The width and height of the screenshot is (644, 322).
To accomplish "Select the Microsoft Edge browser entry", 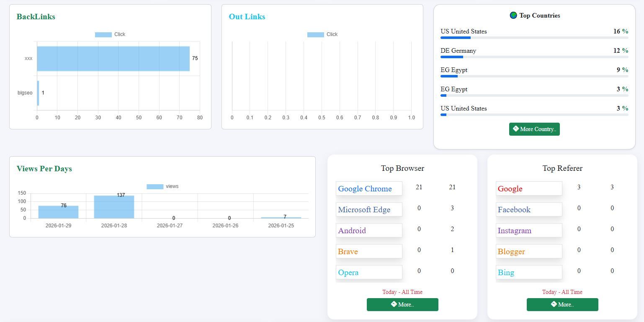I will pyautogui.click(x=369, y=209).
